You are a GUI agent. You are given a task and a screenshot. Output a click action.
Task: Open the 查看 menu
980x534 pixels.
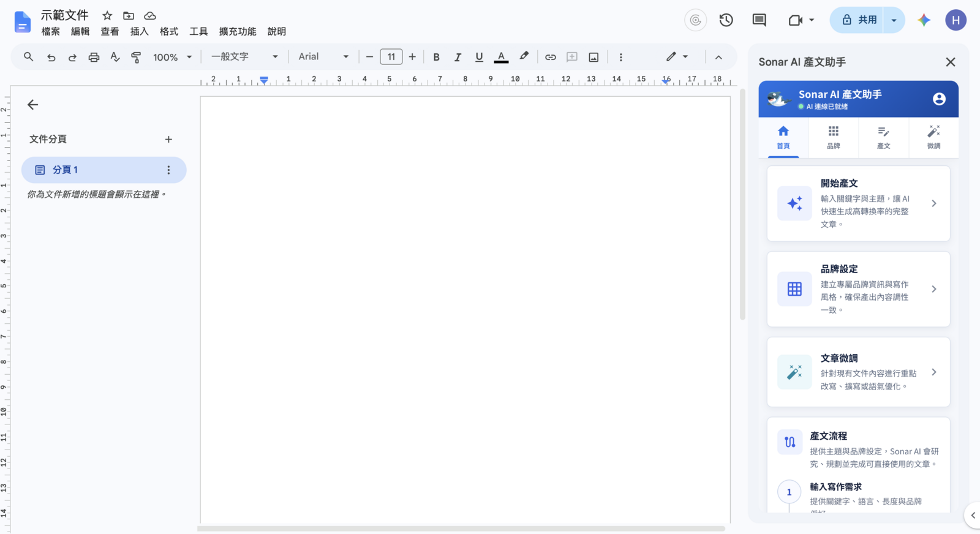click(x=110, y=32)
